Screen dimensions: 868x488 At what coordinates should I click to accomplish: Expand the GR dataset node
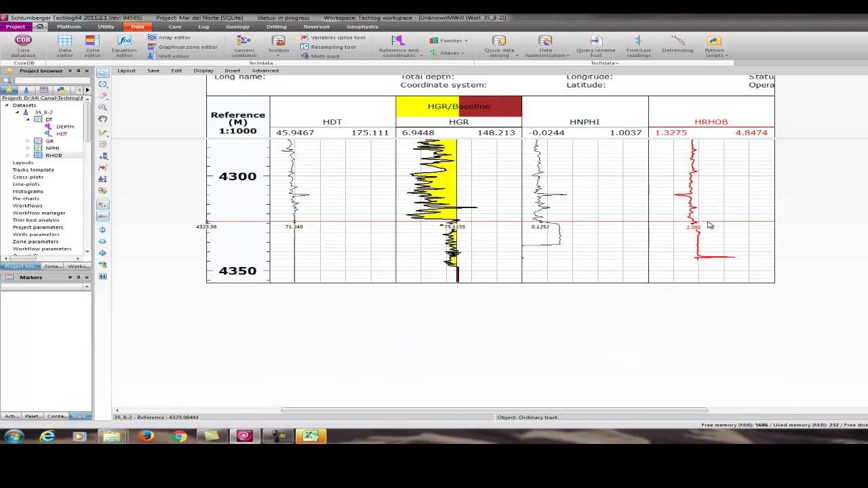(28, 141)
